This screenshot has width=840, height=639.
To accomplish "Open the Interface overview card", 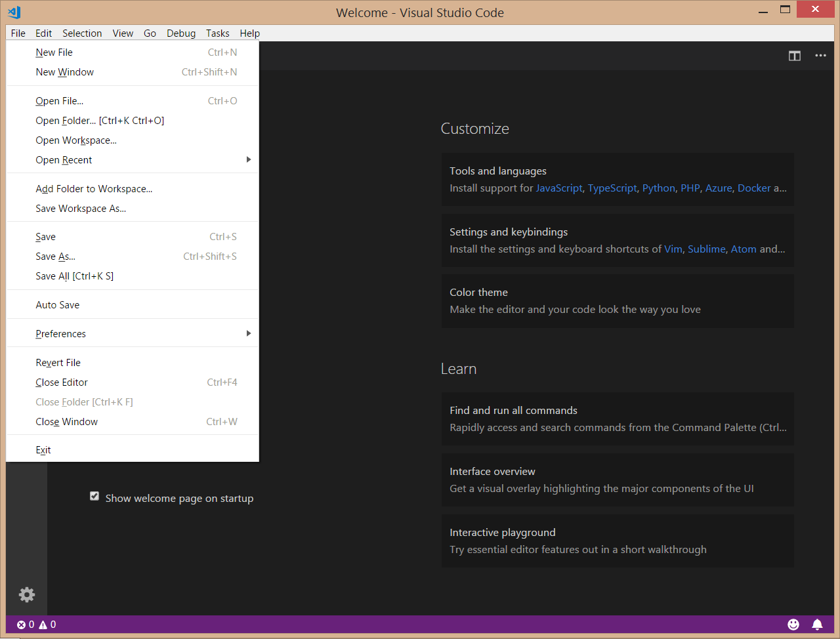I will point(618,480).
